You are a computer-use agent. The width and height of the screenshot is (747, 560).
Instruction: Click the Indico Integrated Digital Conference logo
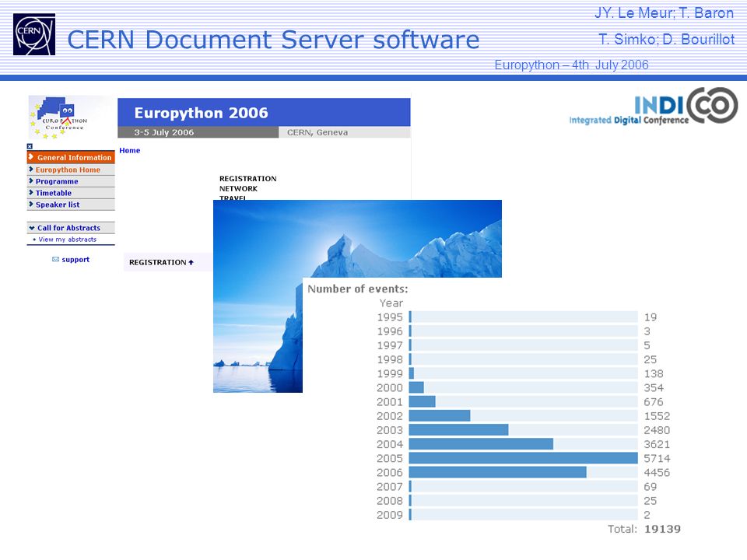click(653, 106)
